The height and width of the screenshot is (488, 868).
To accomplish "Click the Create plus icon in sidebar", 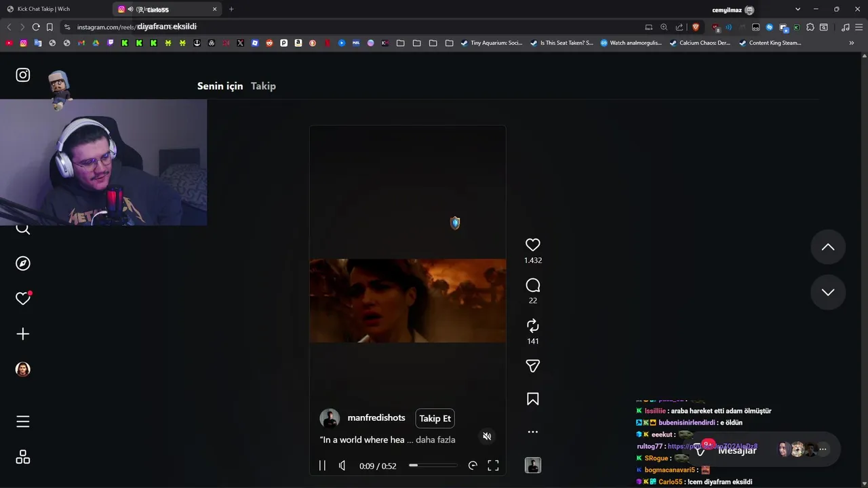I will pos(23,334).
